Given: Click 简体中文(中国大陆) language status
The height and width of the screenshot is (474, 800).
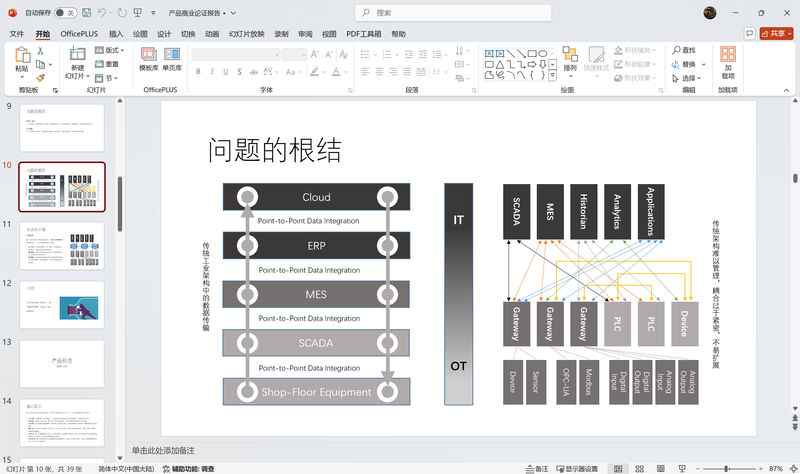Looking at the screenshot, I should pyautogui.click(x=126, y=468).
